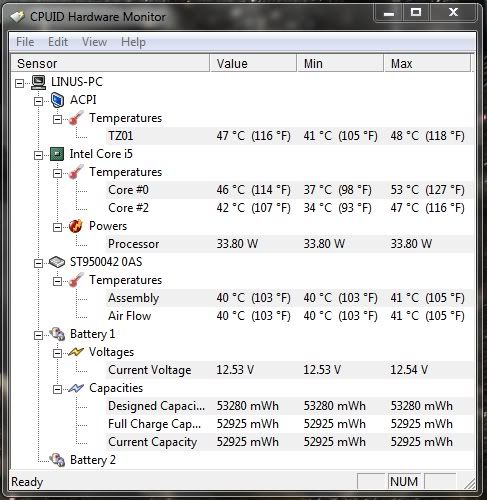Click Core #0 max value 53 °C
The height and width of the screenshot is (500, 487).
[x=427, y=190]
